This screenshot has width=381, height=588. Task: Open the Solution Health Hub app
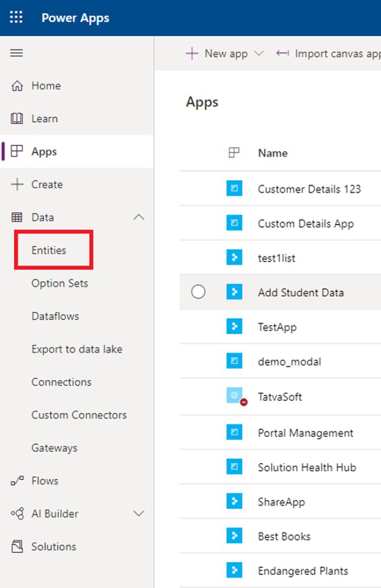click(x=307, y=467)
